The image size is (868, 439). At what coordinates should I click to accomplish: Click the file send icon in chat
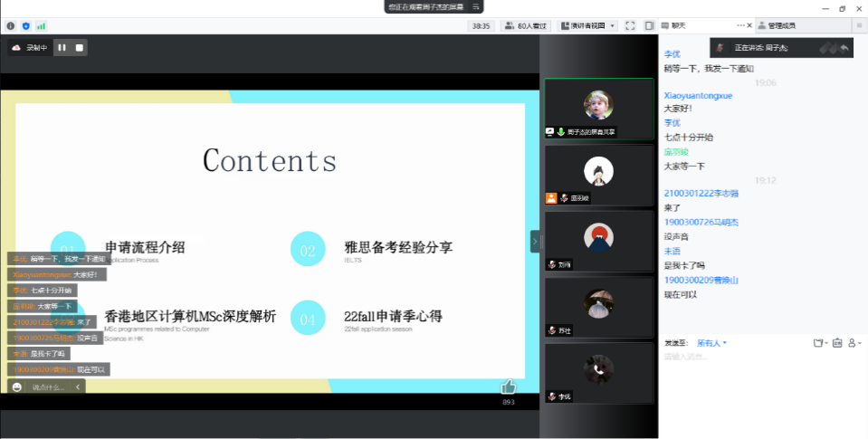pos(818,343)
